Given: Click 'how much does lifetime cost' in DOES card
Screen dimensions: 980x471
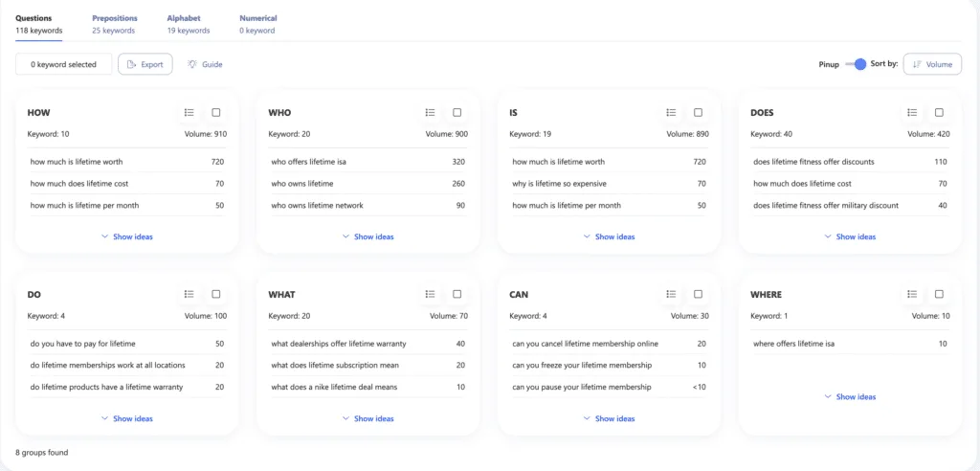Looking at the screenshot, I should pyautogui.click(x=803, y=183).
